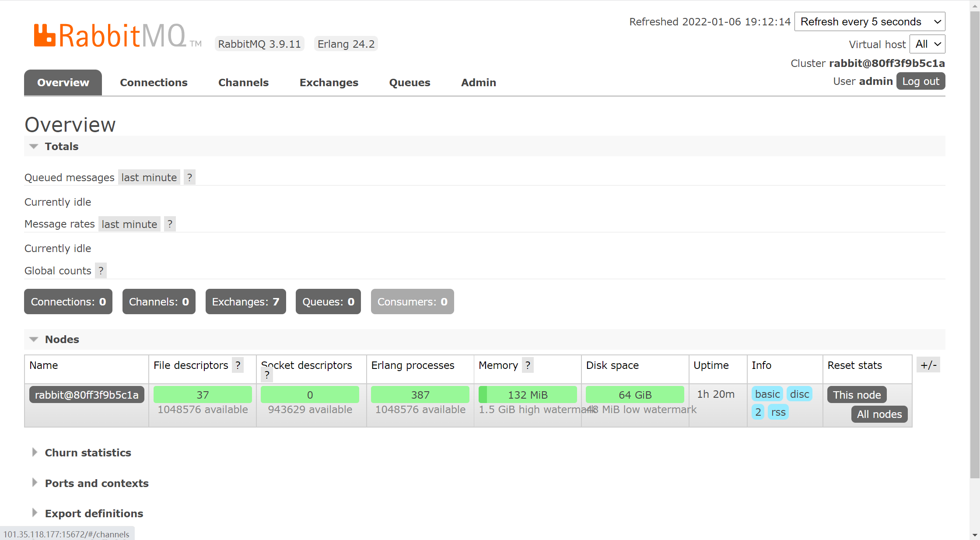Open Queues: 0 count button
980x540 pixels.
point(328,302)
